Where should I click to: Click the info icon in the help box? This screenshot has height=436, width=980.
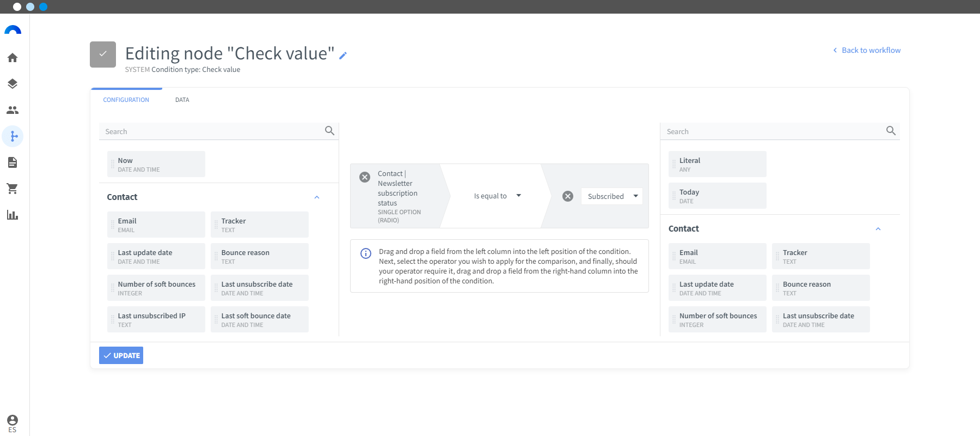pos(366,253)
